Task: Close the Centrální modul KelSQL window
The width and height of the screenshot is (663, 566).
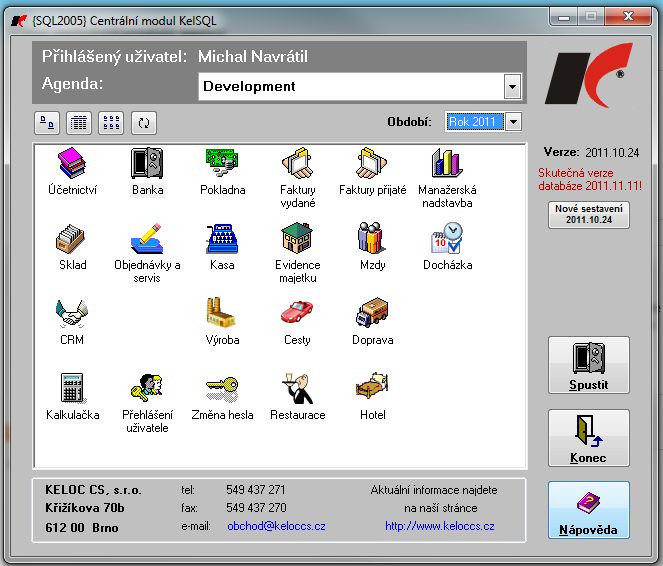Action: 628,17
